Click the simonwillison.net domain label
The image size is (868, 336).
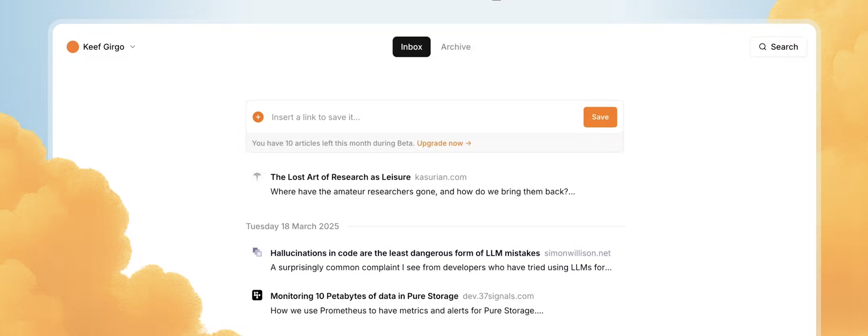[x=577, y=253]
